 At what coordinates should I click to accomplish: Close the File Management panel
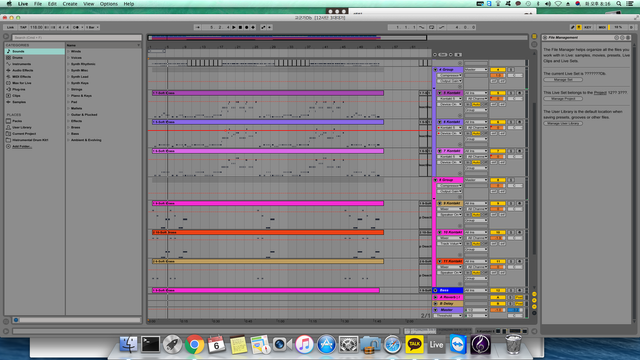click(x=545, y=38)
